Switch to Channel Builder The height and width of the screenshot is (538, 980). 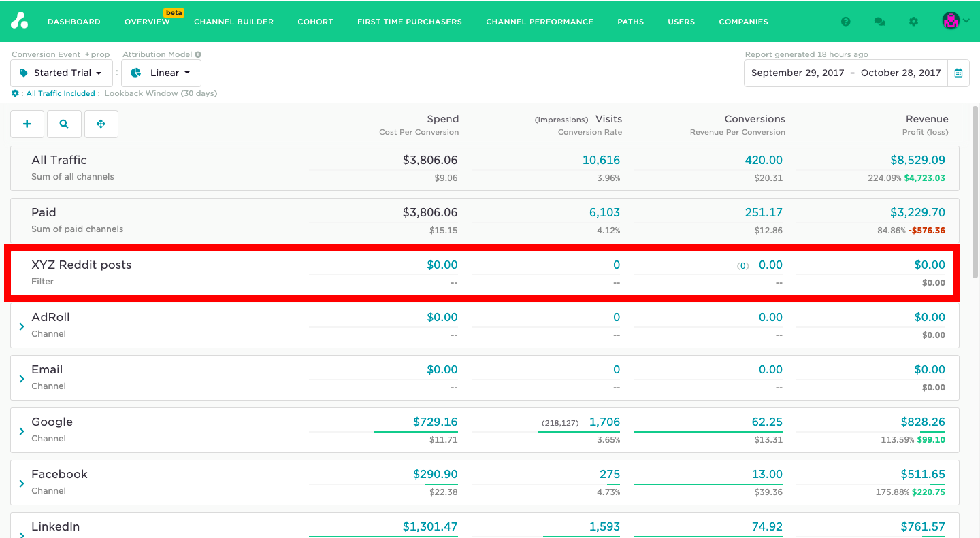click(x=233, y=22)
